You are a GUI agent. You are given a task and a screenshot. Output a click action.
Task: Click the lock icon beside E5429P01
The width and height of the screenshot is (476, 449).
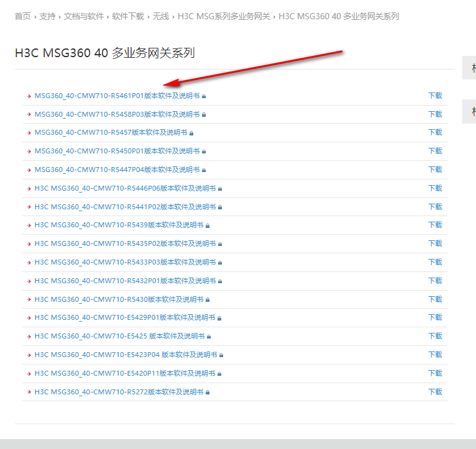point(219,318)
